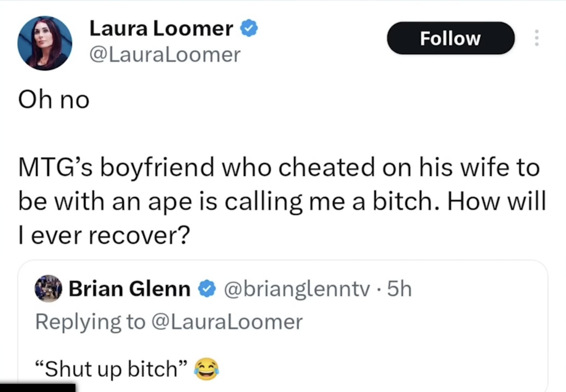Screen dimensions: 566x392
Task: Click the words "Replying to" in quoted tweet
Action: pos(90,322)
